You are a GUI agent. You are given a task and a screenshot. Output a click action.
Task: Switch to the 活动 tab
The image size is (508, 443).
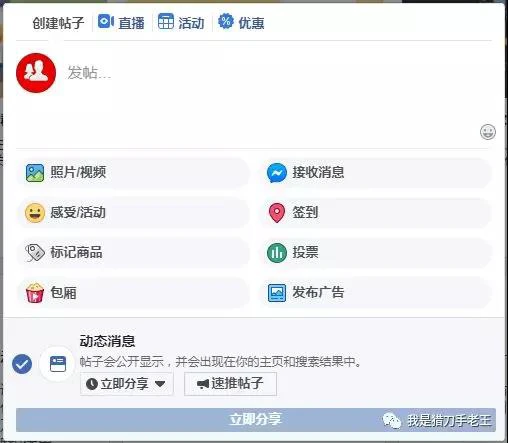(x=181, y=22)
